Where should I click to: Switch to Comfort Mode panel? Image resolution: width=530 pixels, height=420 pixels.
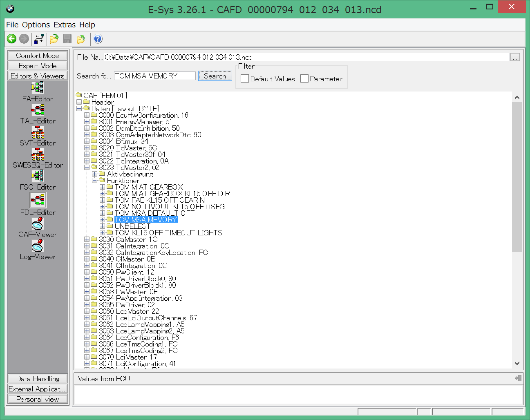(38, 55)
